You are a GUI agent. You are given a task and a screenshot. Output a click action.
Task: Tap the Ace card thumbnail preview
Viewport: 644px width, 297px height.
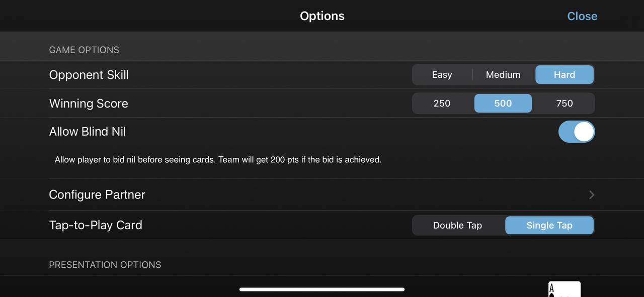565,289
